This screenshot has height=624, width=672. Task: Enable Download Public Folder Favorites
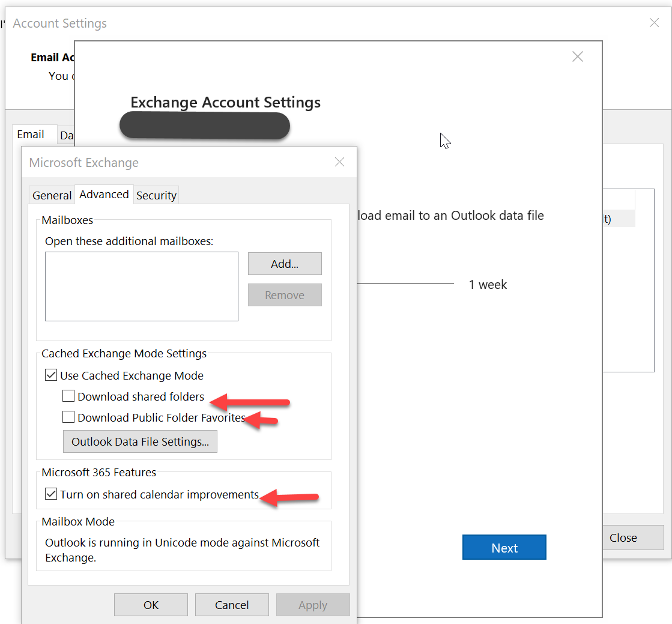click(x=69, y=417)
